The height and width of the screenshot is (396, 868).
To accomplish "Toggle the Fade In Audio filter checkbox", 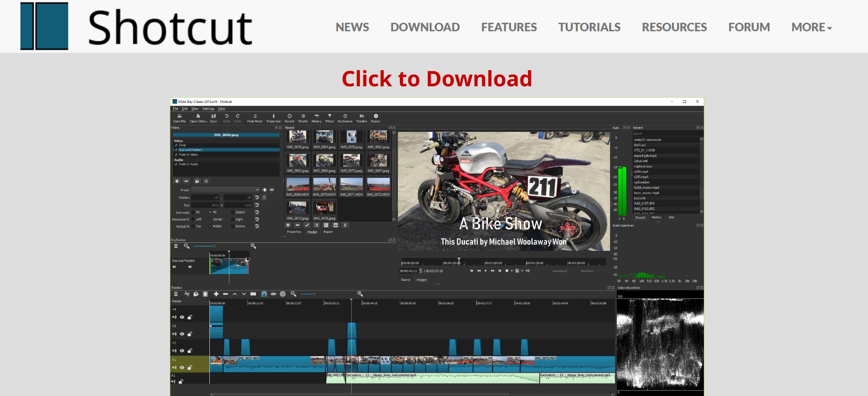I will pyautogui.click(x=176, y=164).
